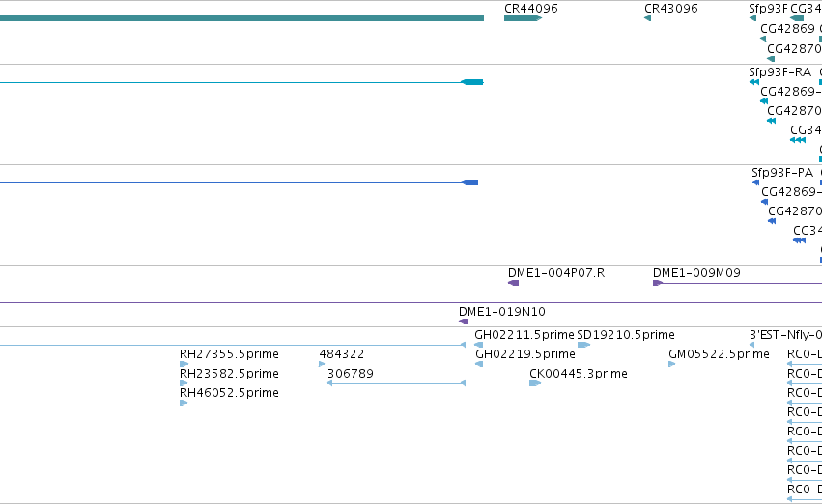
Task: Click the 3'EST-Nfly arrow glyph
Action: 752,345
